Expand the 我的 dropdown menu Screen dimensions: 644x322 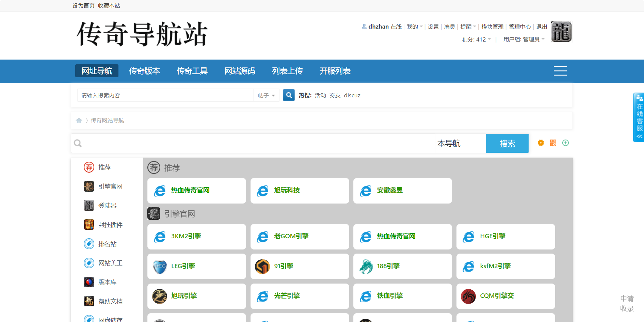tap(415, 27)
